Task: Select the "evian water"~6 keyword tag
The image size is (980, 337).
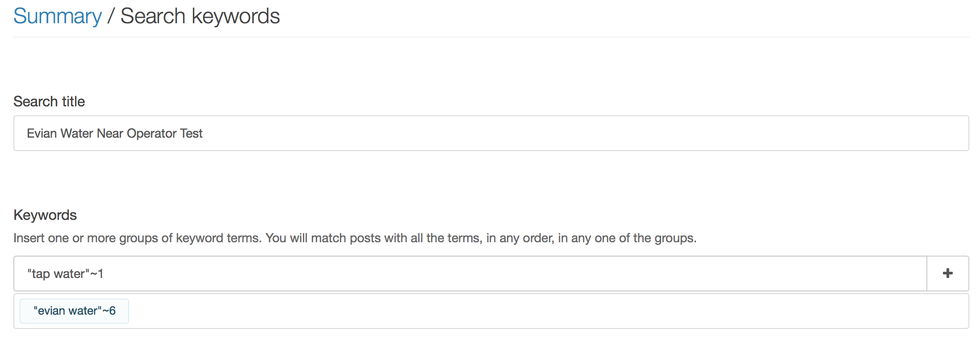Action: click(x=74, y=311)
